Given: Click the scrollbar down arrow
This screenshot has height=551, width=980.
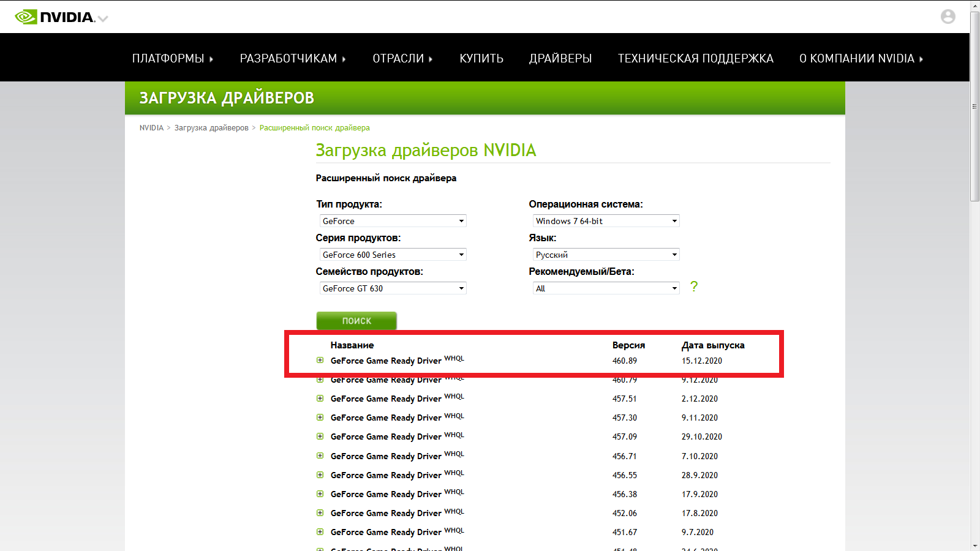Looking at the screenshot, I should pyautogui.click(x=974, y=545).
